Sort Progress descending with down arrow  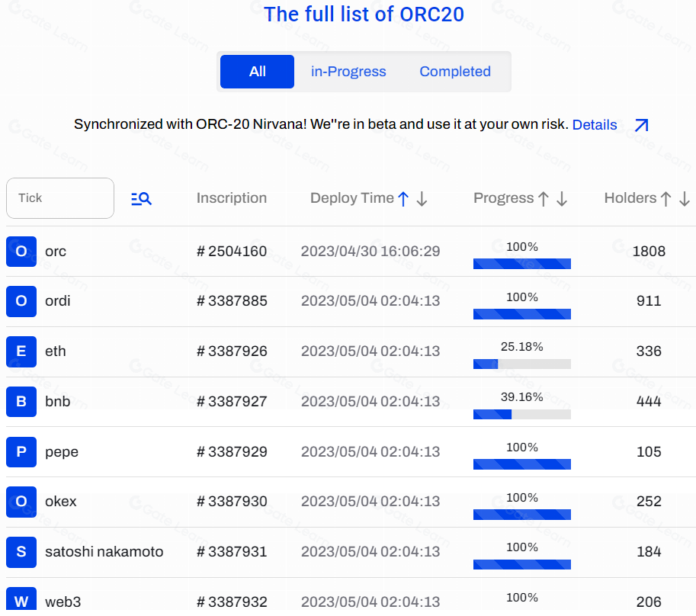pos(562,199)
